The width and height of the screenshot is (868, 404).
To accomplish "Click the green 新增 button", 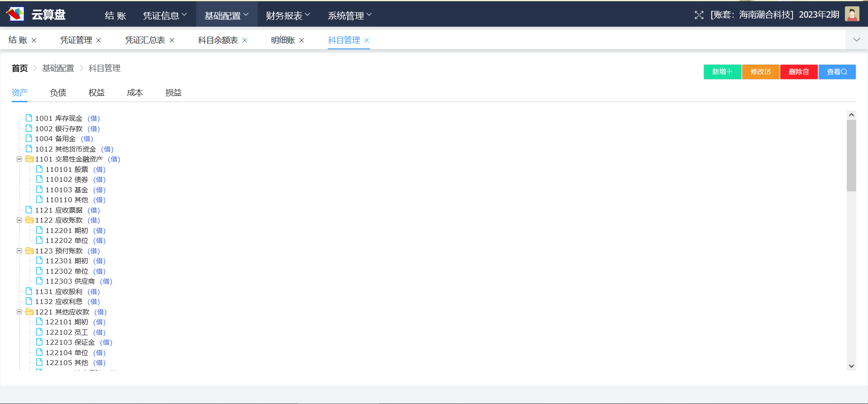I will click(722, 72).
